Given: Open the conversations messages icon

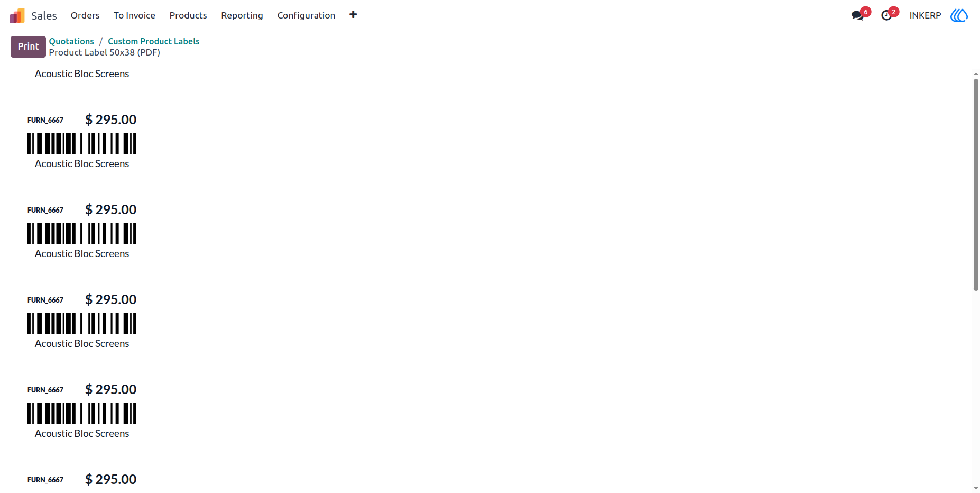Looking at the screenshot, I should click(x=858, y=15).
